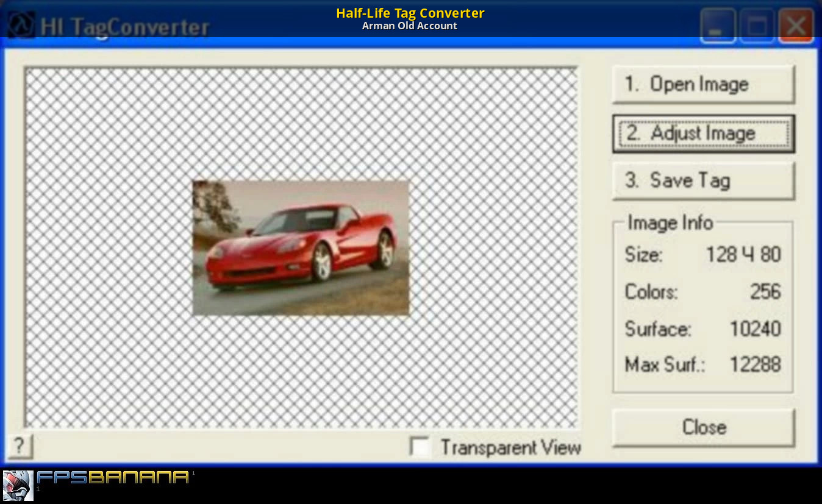Minimize the TagConverter window
Viewport: 822px width, 504px height.
tap(718, 27)
